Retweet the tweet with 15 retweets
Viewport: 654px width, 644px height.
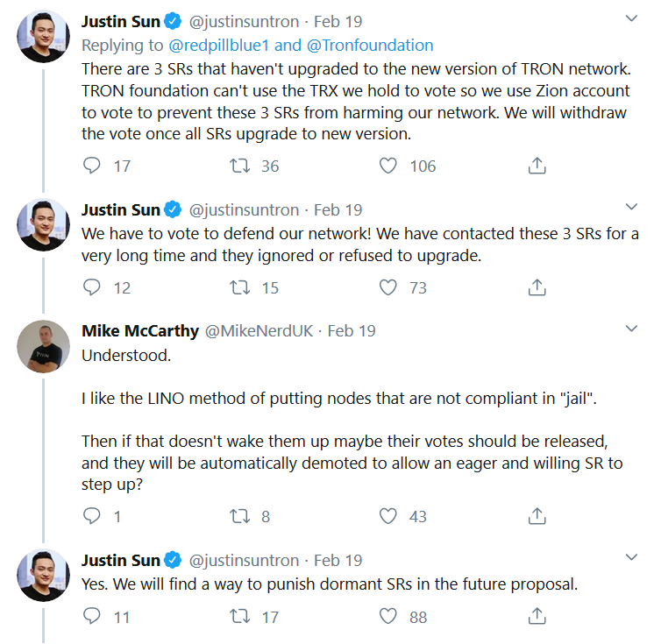(x=240, y=287)
